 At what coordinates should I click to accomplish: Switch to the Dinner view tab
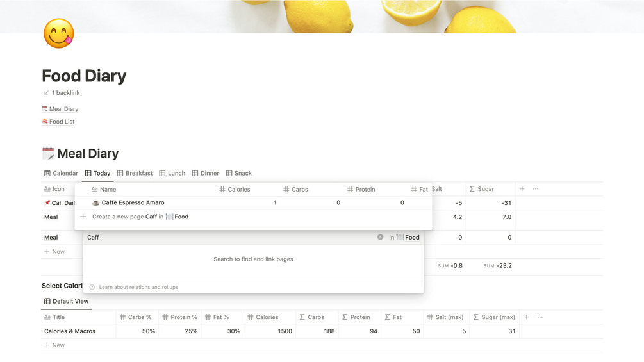(x=205, y=173)
